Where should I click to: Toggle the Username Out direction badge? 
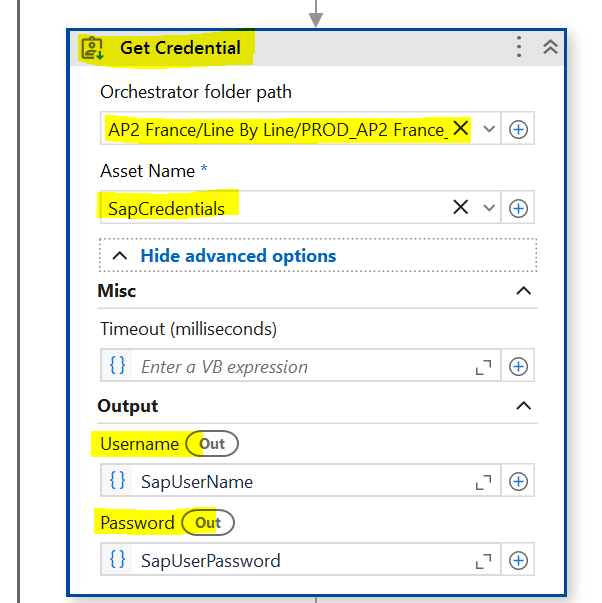click(212, 444)
